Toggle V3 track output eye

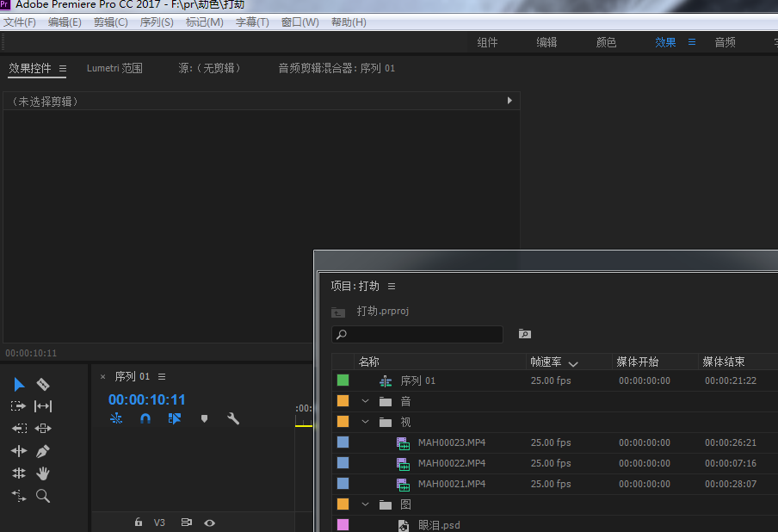pyautogui.click(x=209, y=523)
